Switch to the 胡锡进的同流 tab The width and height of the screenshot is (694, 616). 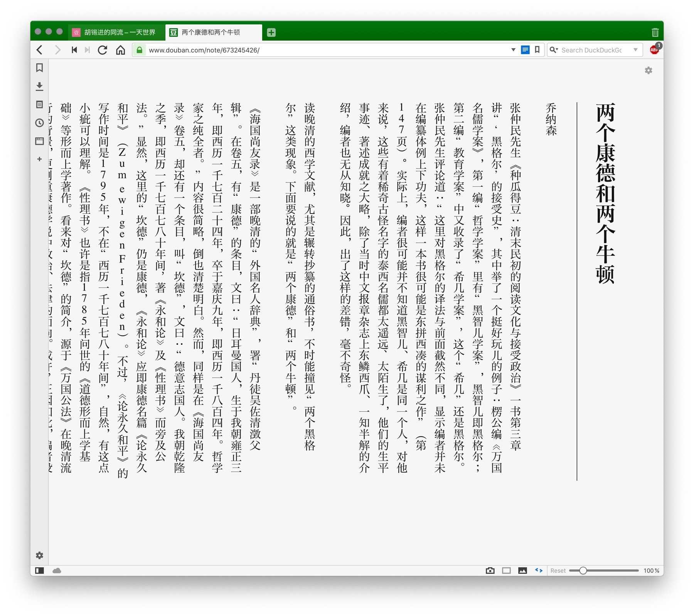(117, 32)
